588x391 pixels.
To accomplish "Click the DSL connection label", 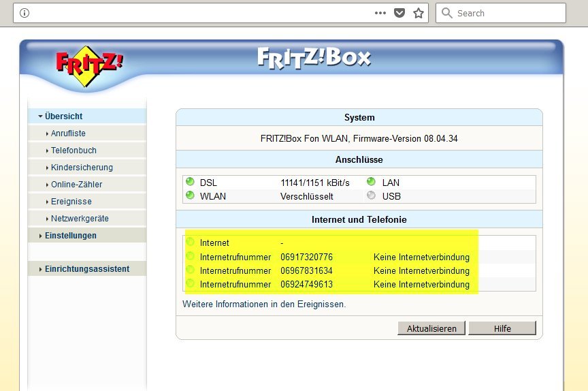I will [208, 183].
